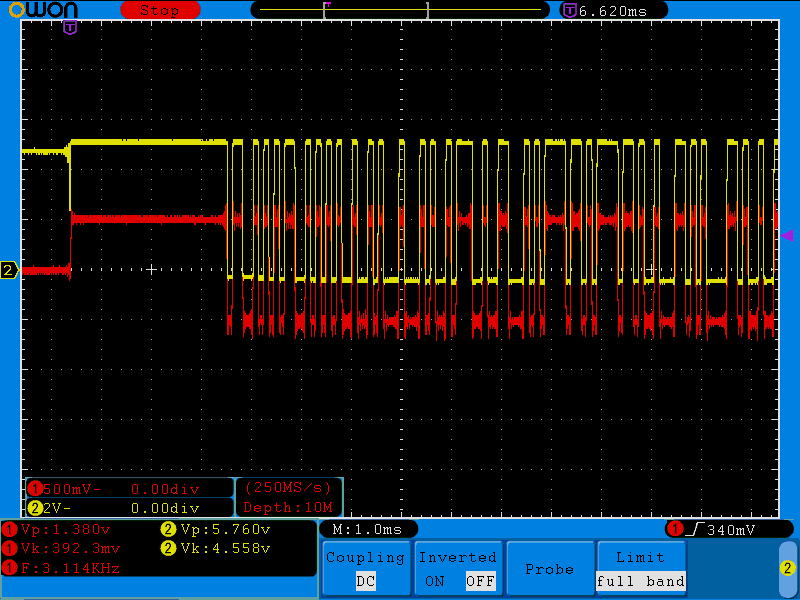Set Inverted to ON
This screenshot has height=600, width=800.
pyautogui.click(x=434, y=581)
